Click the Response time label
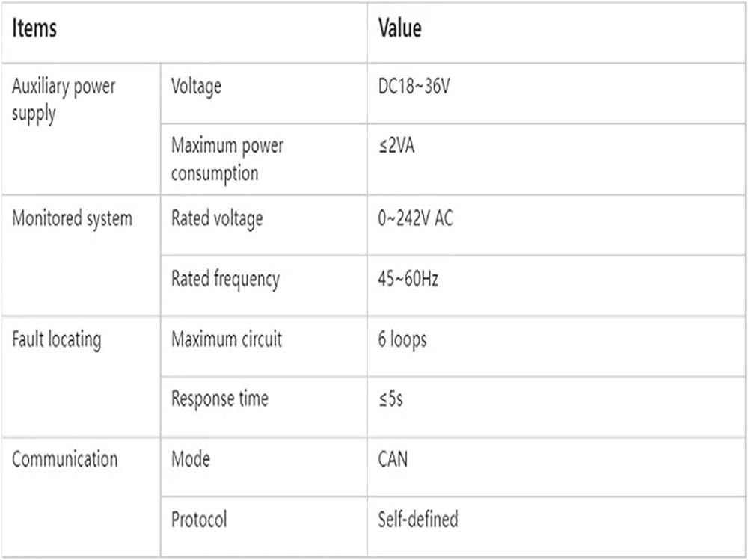Screen dimensions: 748x560 pyautogui.click(x=220, y=399)
